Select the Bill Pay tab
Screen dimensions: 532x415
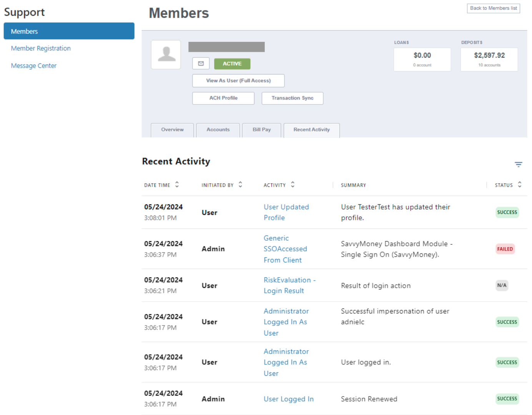261,130
